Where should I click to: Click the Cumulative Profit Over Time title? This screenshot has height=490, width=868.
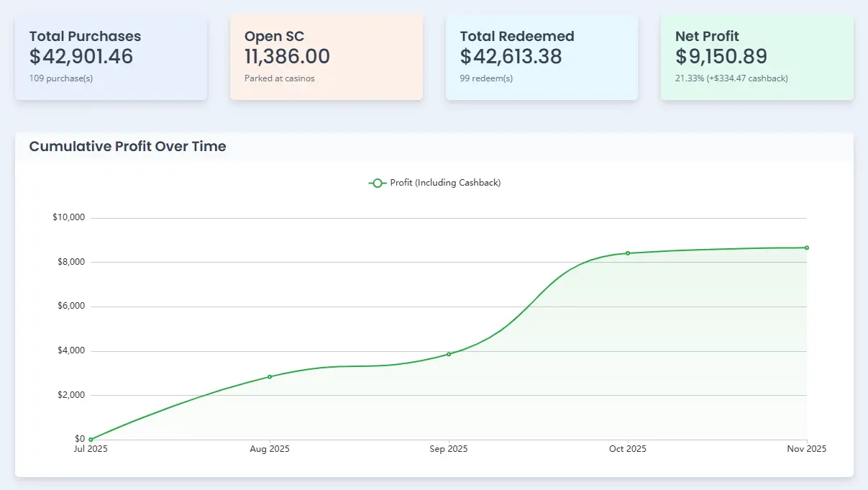(127, 146)
